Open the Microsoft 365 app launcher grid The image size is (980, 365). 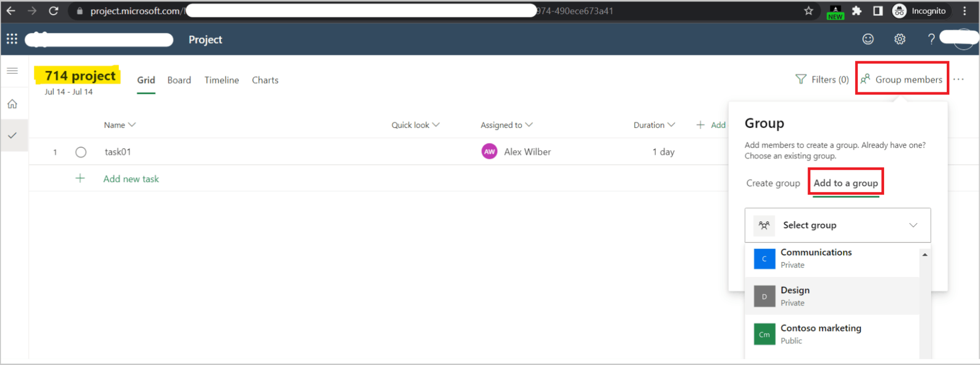(x=12, y=39)
